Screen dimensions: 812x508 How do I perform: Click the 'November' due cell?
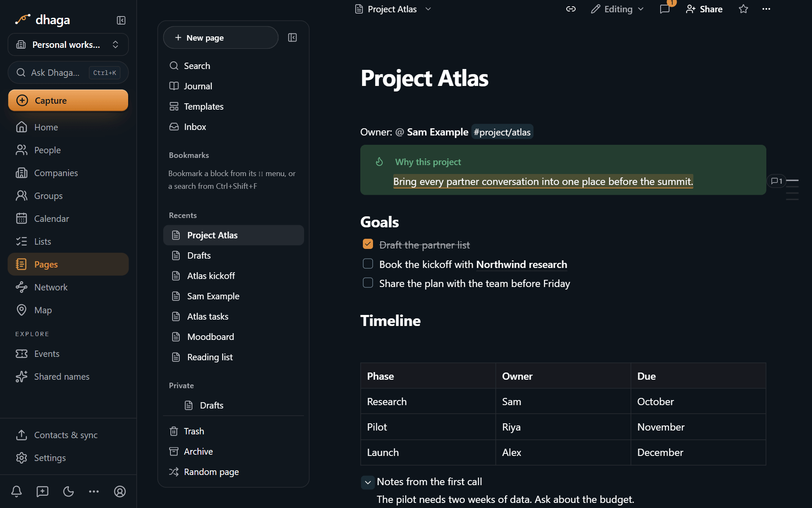tap(698, 427)
